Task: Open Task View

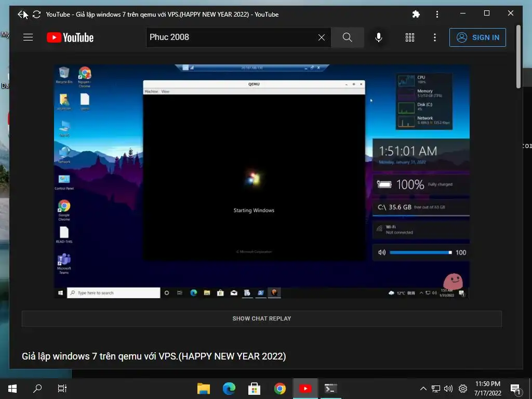Action: (x=62, y=389)
